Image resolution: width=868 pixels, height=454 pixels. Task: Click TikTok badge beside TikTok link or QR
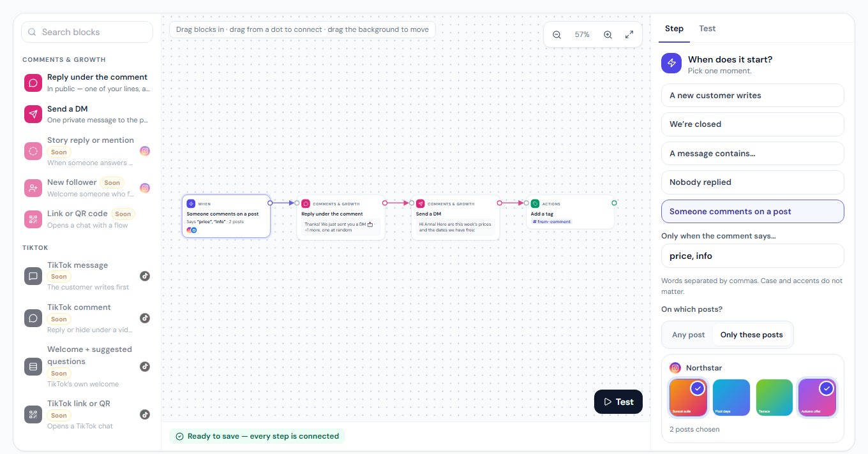[x=146, y=414]
